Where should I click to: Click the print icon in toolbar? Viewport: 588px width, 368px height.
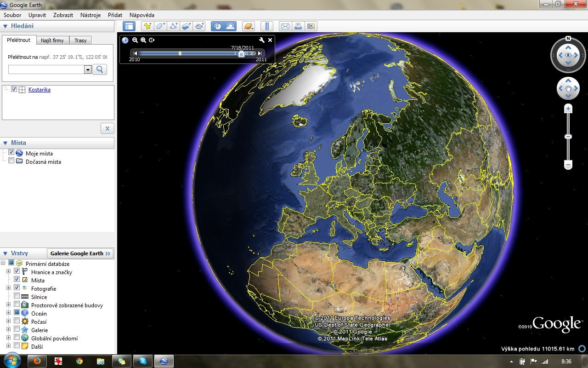coord(298,26)
